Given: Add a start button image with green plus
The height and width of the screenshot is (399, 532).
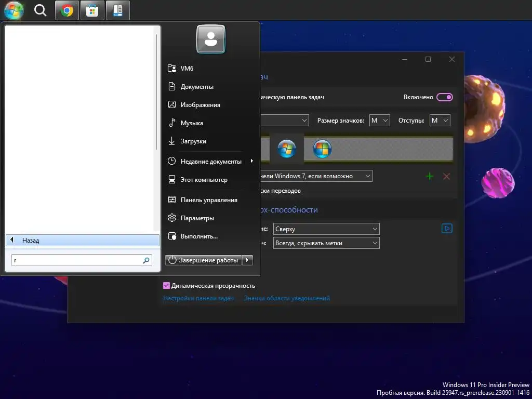Looking at the screenshot, I should point(430,176).
